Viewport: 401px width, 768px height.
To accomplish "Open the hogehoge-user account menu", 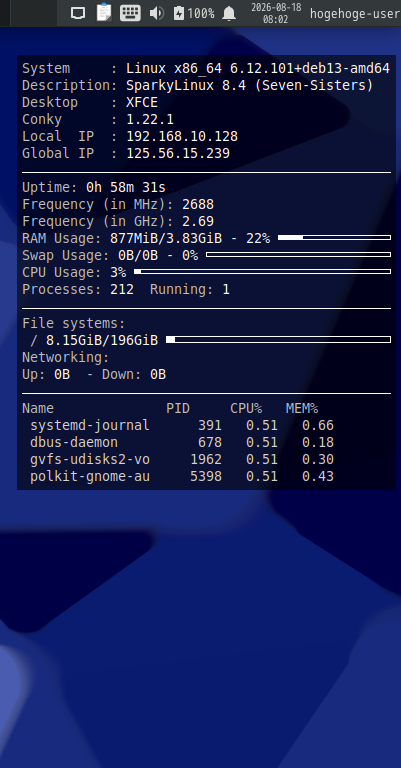I will pyautogui.click(x=355, y=14).
